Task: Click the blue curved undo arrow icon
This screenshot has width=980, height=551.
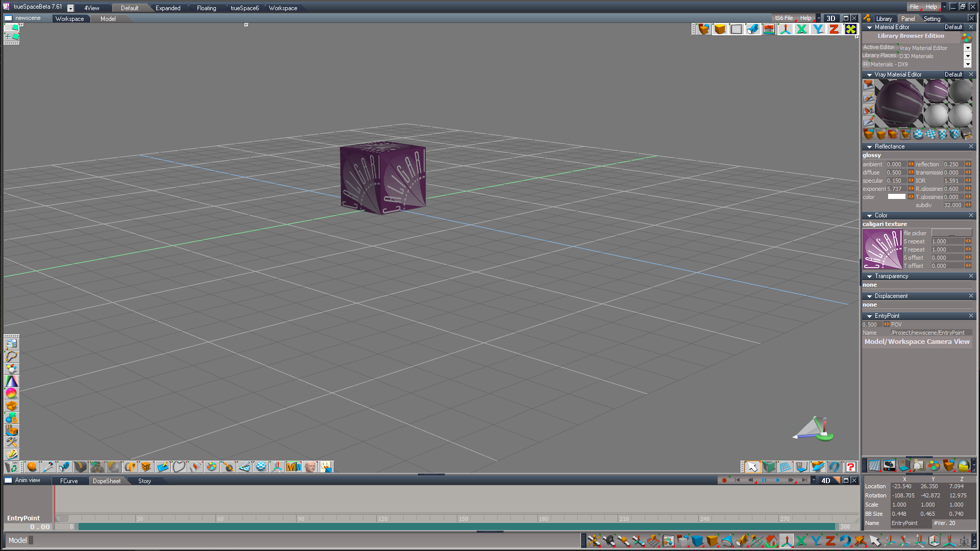Action: point(845,540)
